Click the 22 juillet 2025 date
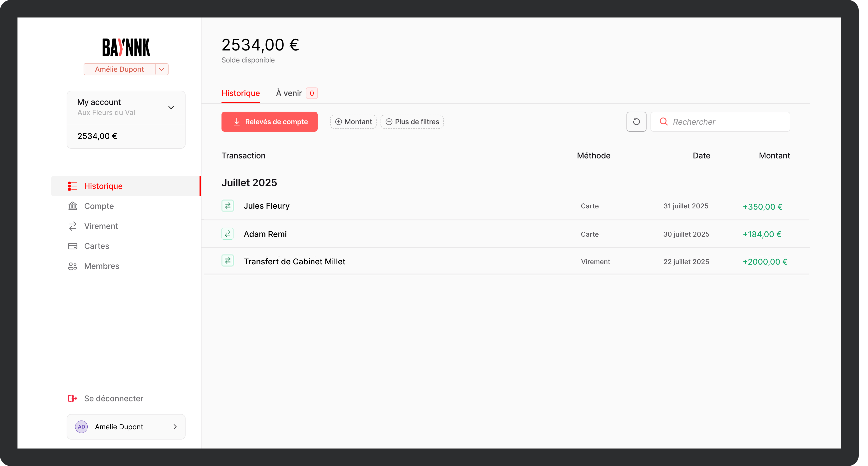 coord(686,262)
